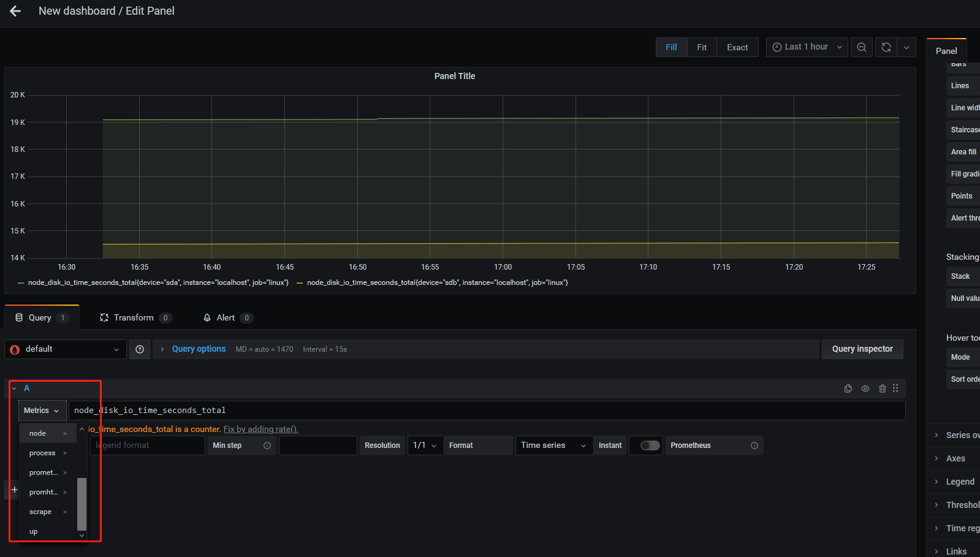The image size is (980, 557).
Task: Click the Prometheus info icon
Action: click(x=754, y=445)
